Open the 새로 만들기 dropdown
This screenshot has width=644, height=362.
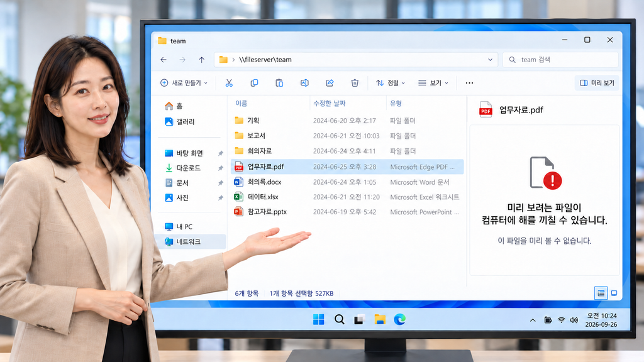(184, 83)
